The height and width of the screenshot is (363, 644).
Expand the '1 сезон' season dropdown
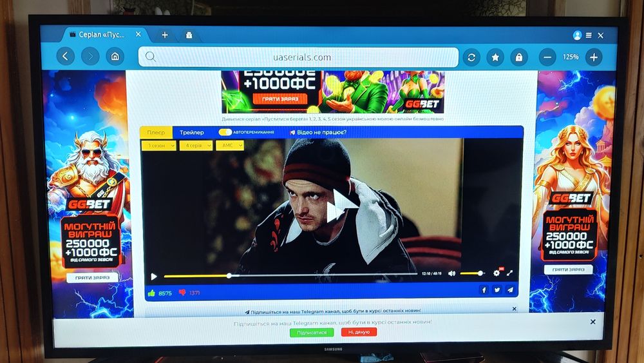159,146
